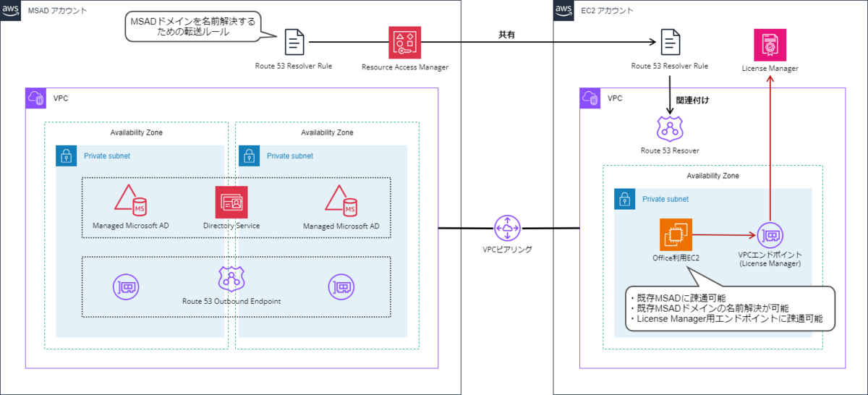The width and height of the screenshot is (868, 395).
Task: Click the lock icon of the EC2 account Private subnet
Action: (x=624, y=199)
